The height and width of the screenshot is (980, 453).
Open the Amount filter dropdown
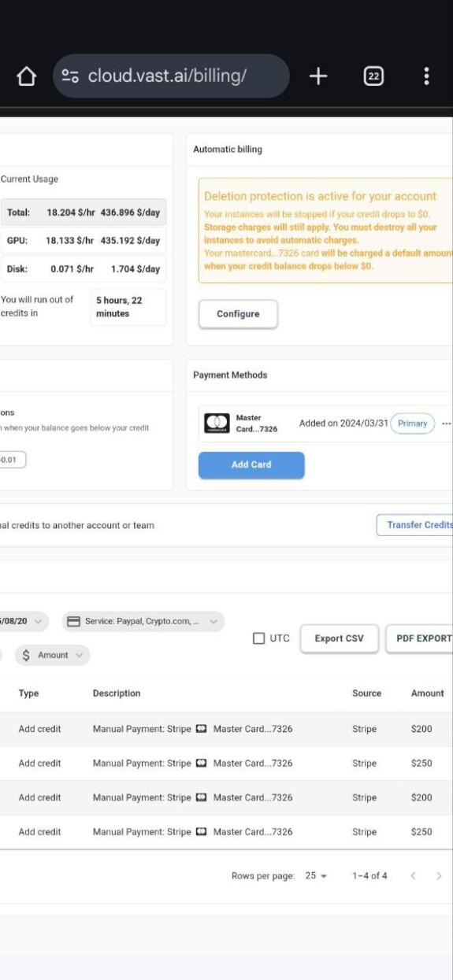(x=53, y=655)
